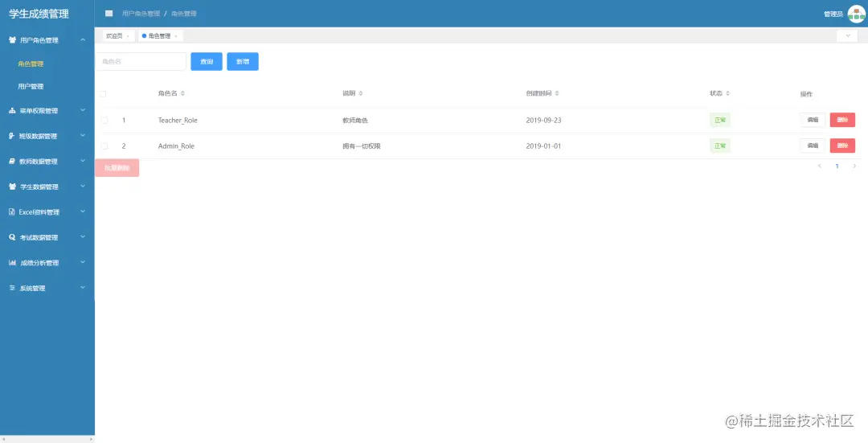Click the 学生数据管理 people icon
Image resolution: width=868 pixels, height=443 pixels.
click(x=12, y=187)
